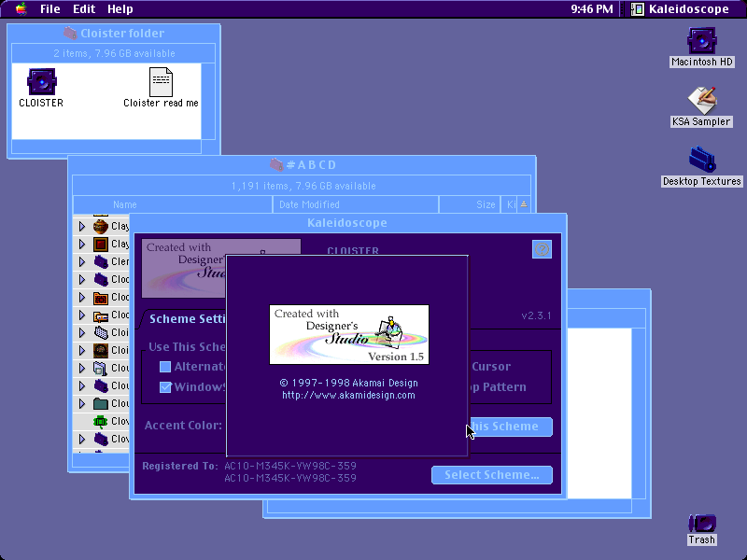
Task: Sort by the Date Modified column header
Action: (x=356, y=204)
